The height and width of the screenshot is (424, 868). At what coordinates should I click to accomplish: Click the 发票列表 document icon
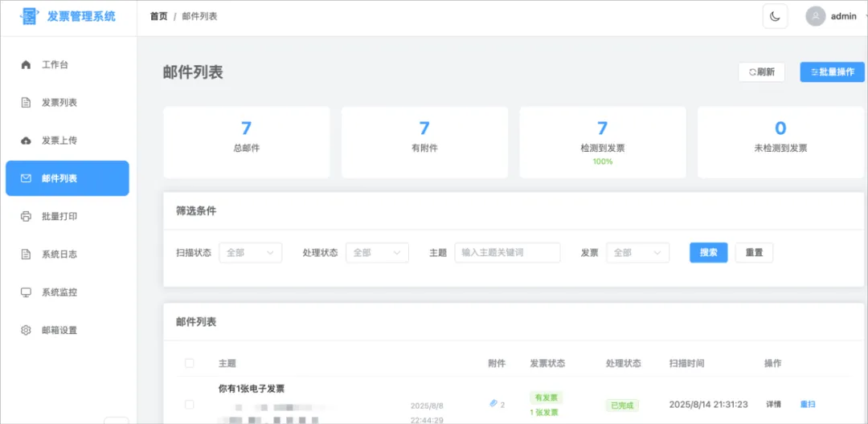click(x=26, y=103)
